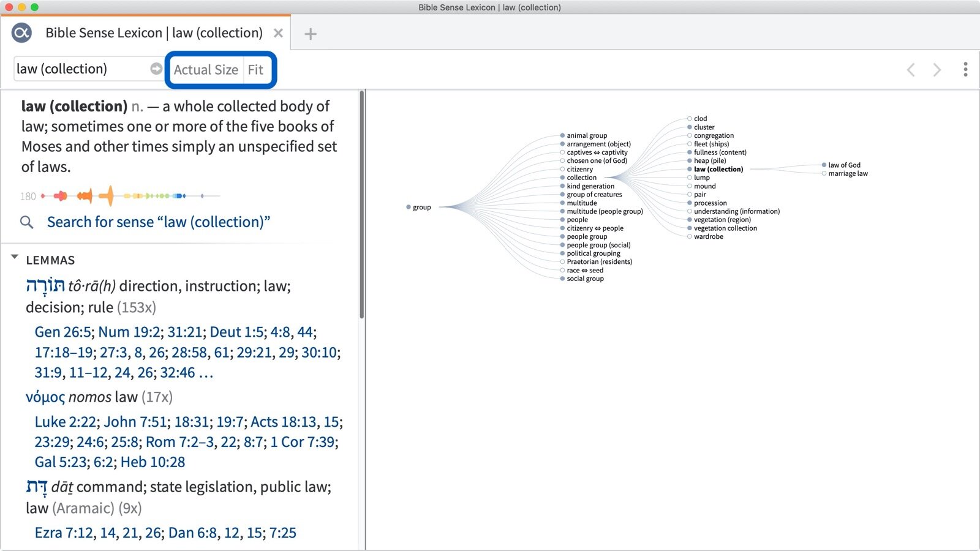The width and height of the screenshot is (980, 551).
Task: Open a new tab with plus button
Action: coord(311,34)
